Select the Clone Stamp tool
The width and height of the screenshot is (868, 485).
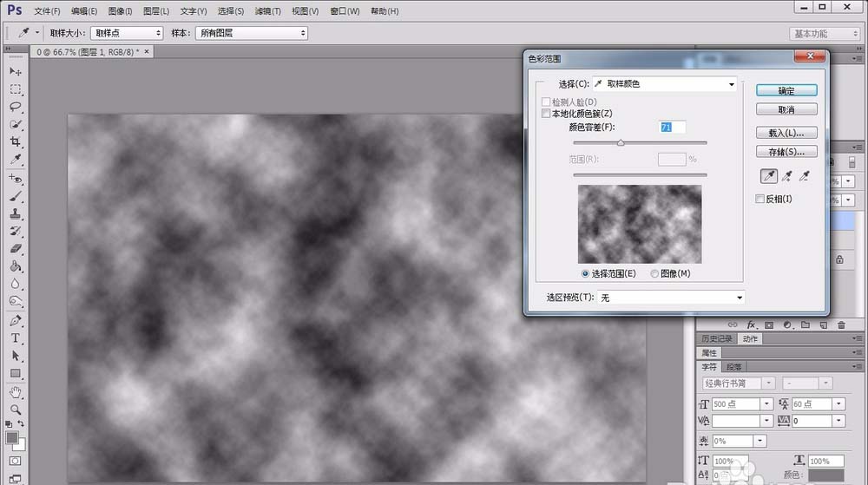[x=16, y=214]
